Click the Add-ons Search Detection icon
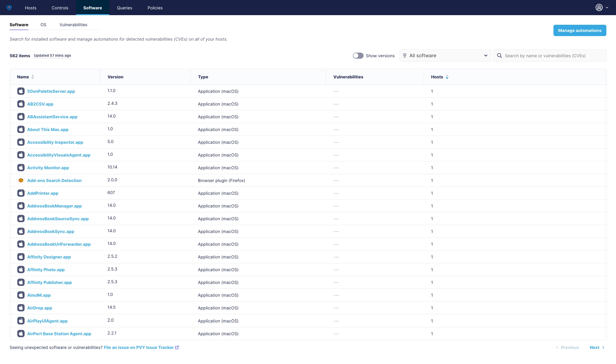Image resolution: width=616 pixels, height=364 pixels. tap(20, 180)
